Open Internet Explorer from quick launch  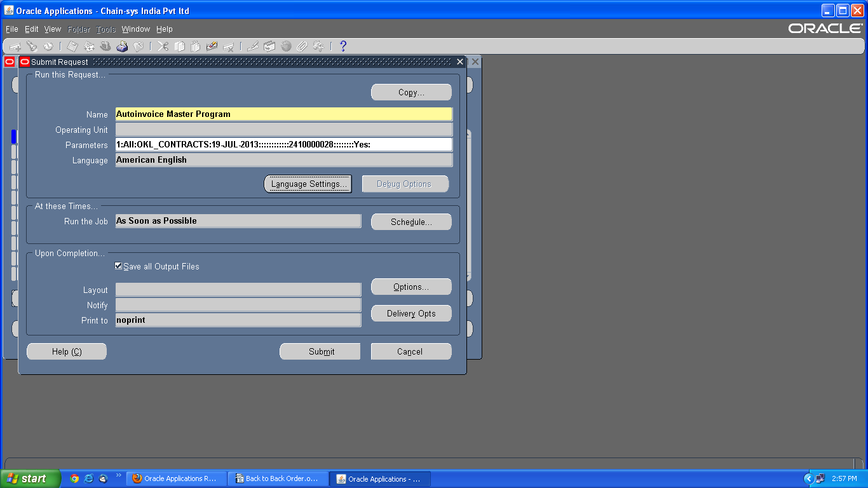click(x=89, y=478)
